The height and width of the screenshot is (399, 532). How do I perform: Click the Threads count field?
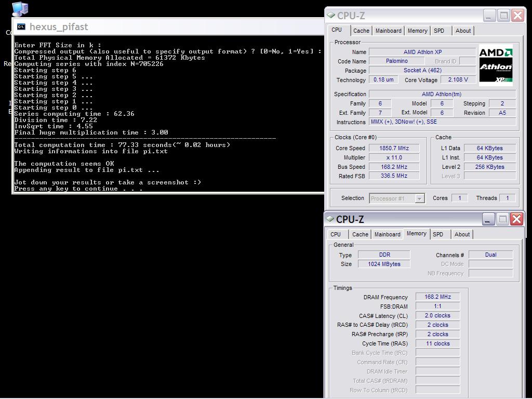point(508,198)
